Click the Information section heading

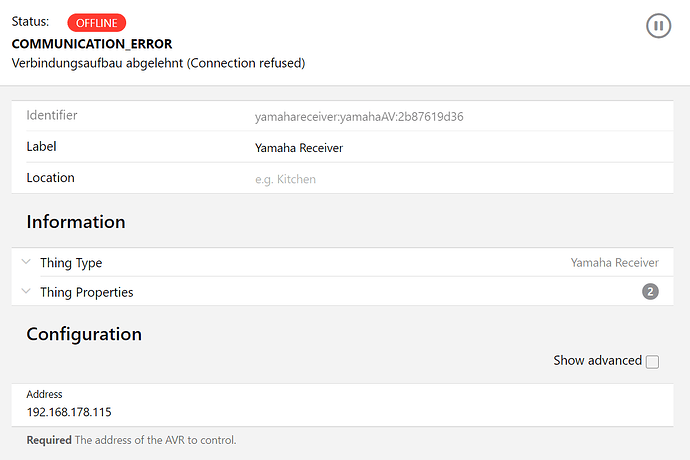tap(76, 222)
